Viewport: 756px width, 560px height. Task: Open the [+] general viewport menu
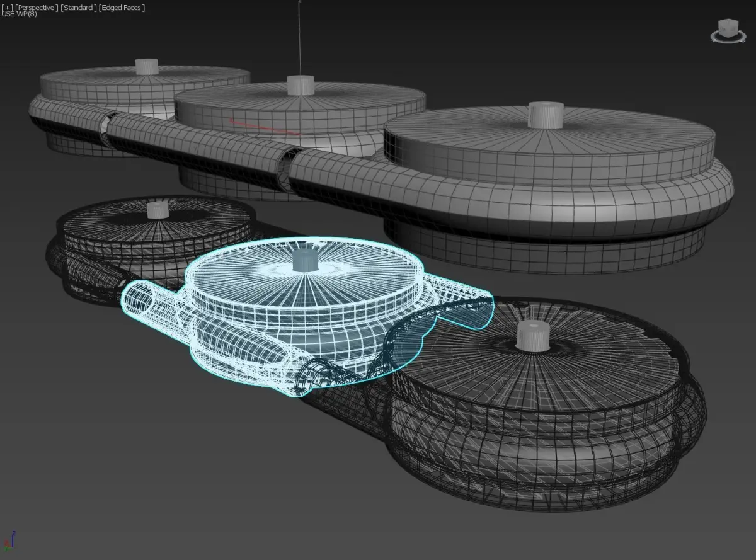point(7,8)
